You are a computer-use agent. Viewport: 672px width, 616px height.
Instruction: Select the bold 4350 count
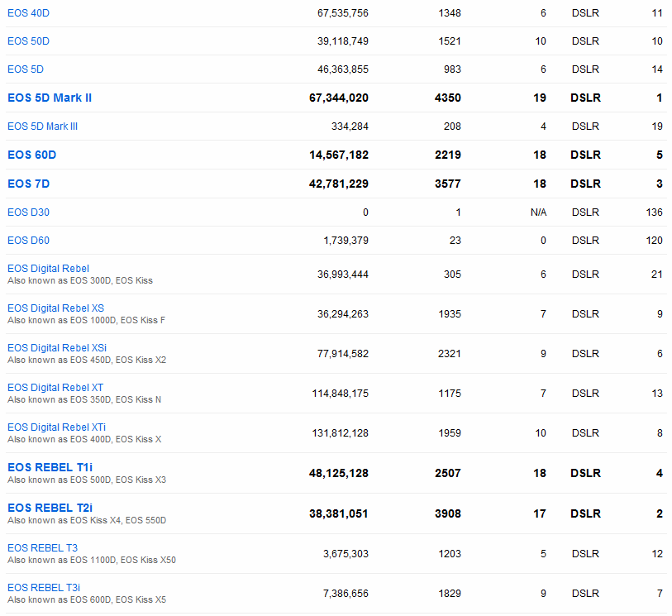tap(448, 98)
